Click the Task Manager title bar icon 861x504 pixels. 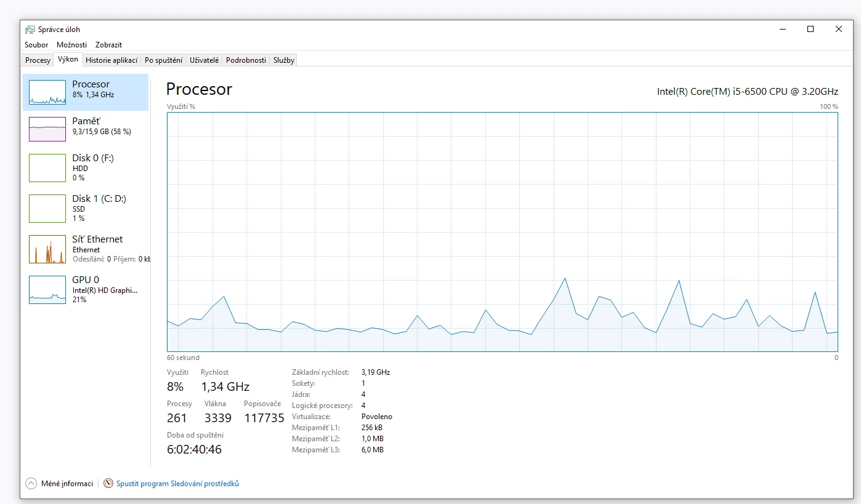30,30
